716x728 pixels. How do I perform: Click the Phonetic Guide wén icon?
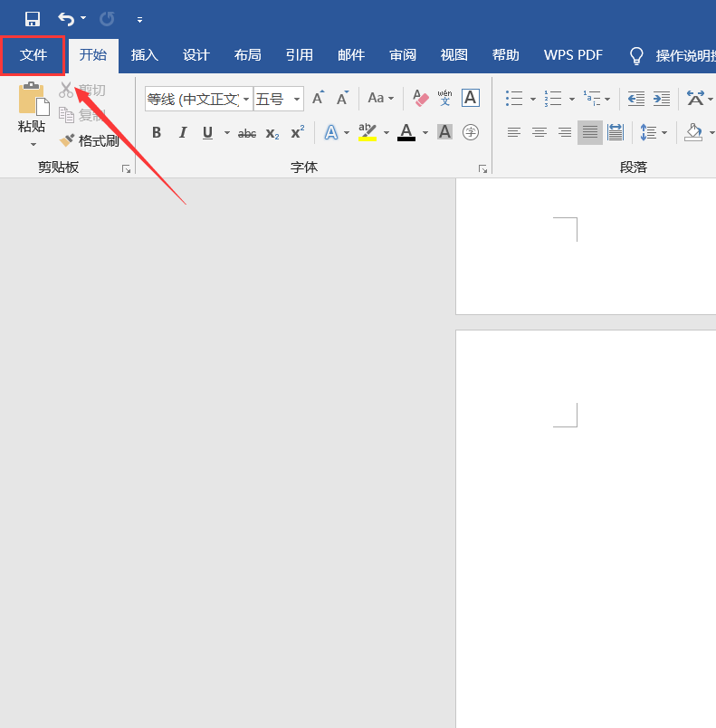point(445,98)
